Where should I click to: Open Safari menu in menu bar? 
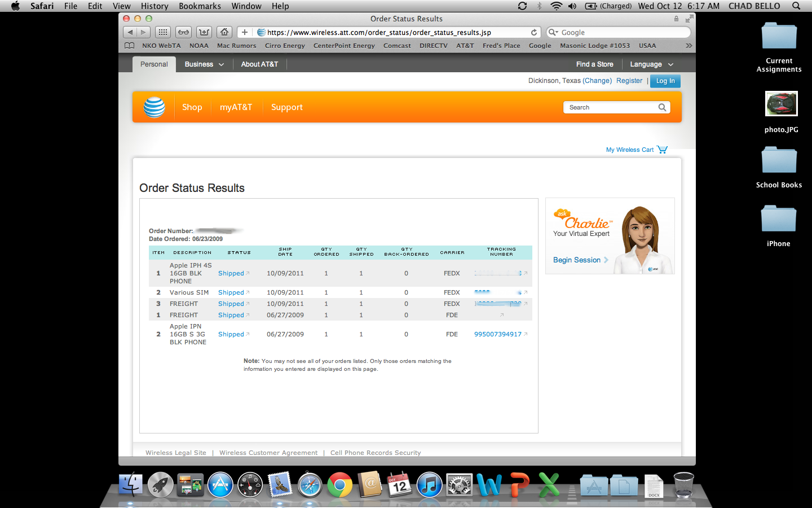[42, 6]
